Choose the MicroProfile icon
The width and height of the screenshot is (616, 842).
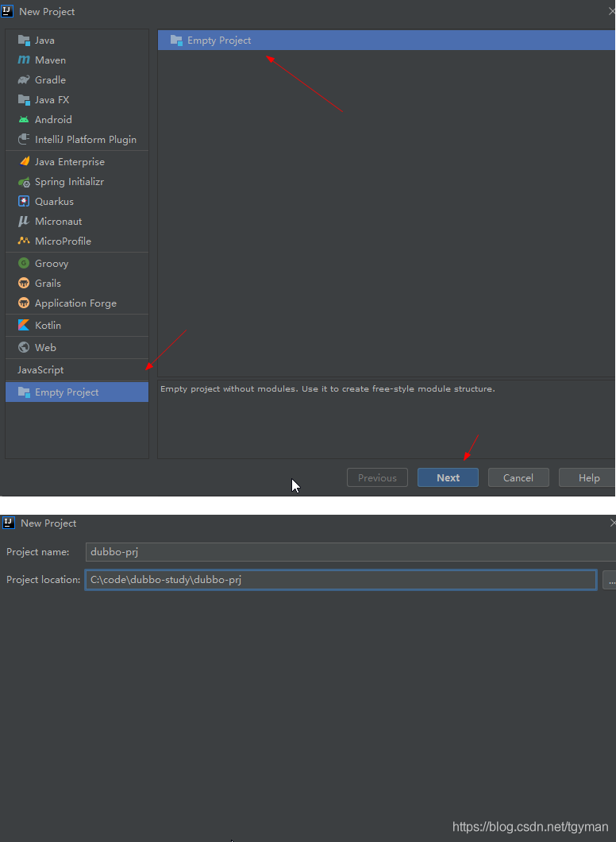click(x=24, y=241)
